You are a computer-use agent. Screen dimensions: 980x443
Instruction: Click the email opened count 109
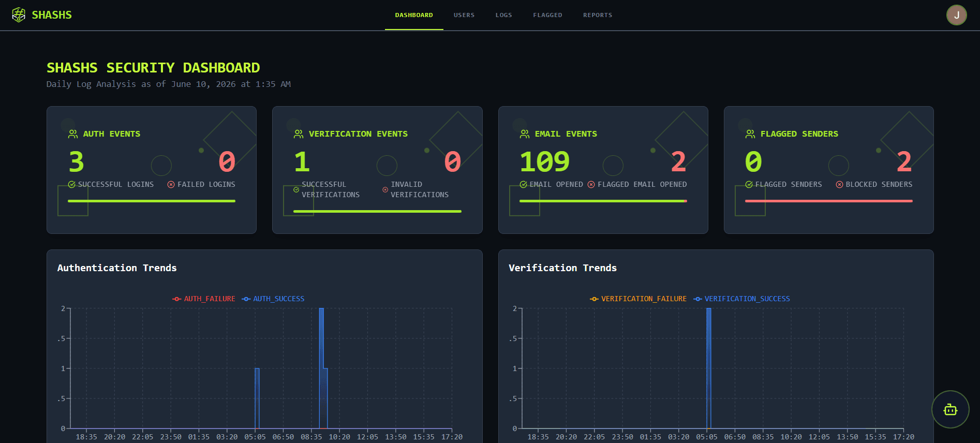pos(545,161)
